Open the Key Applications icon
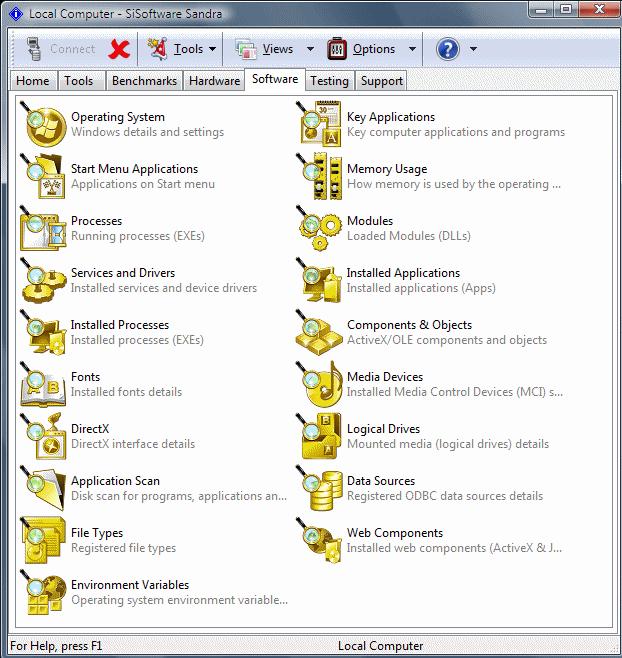This screenshot has width=622, height=658. point(319,124)
